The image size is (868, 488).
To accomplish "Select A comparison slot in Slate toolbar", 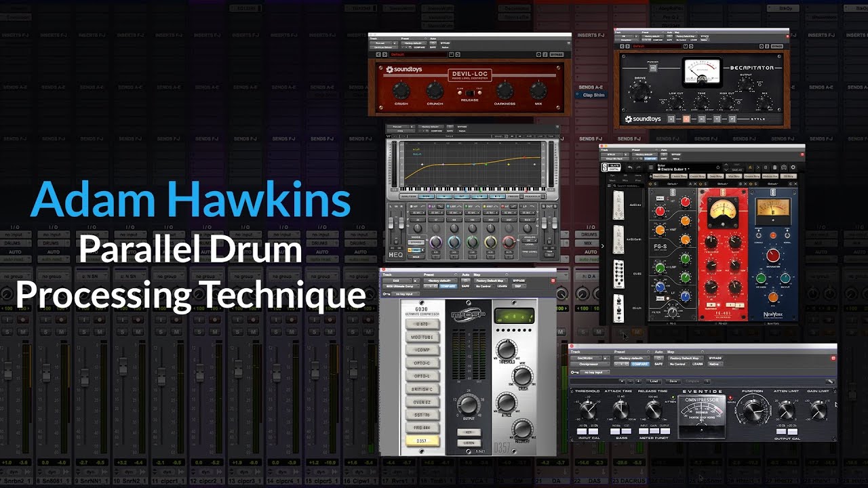I will 750,168.
